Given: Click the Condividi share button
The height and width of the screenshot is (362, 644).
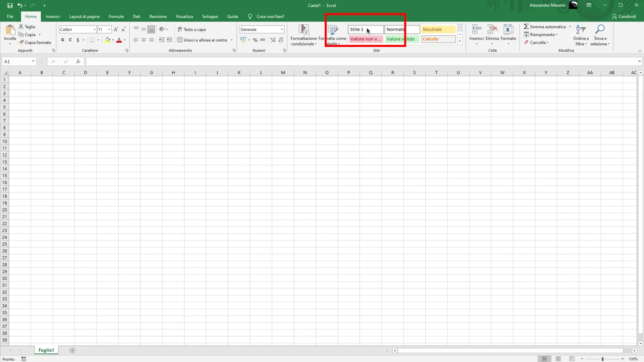Looking at the screenshot, I should click(624, 16).
